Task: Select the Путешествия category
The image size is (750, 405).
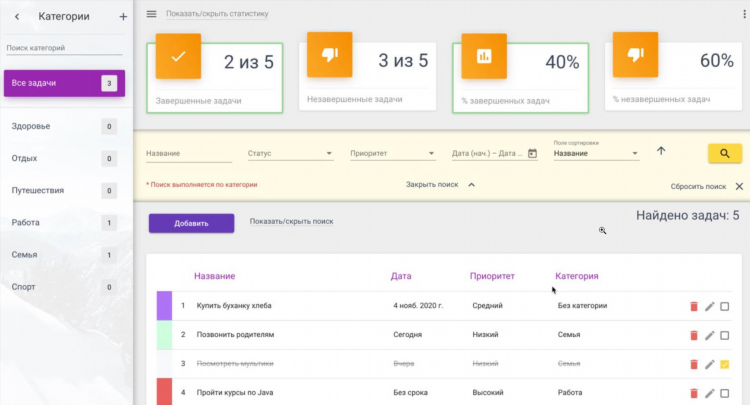Action: pyautogui.click(x=65, y=190)
